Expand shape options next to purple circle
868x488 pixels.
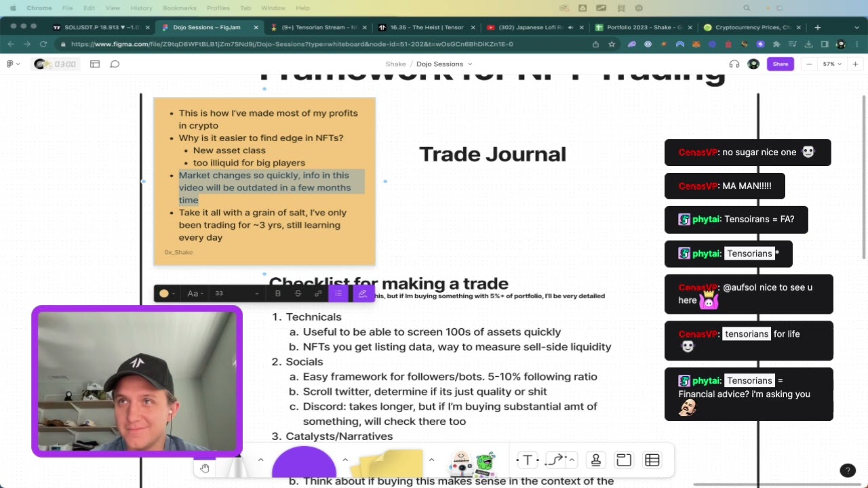click(x=344, y=460)
